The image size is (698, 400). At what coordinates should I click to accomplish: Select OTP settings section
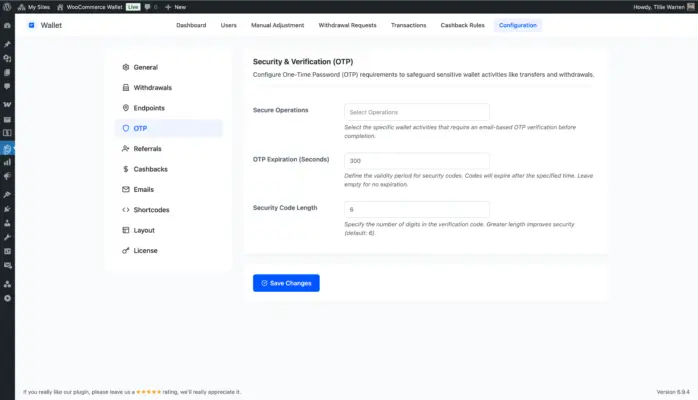(x=169, y=128)
